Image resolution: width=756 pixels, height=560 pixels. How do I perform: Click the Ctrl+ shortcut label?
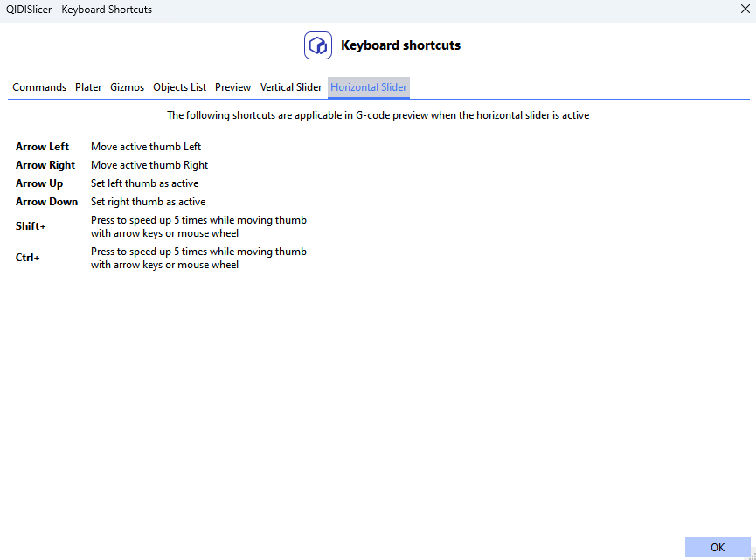[28, 258]
